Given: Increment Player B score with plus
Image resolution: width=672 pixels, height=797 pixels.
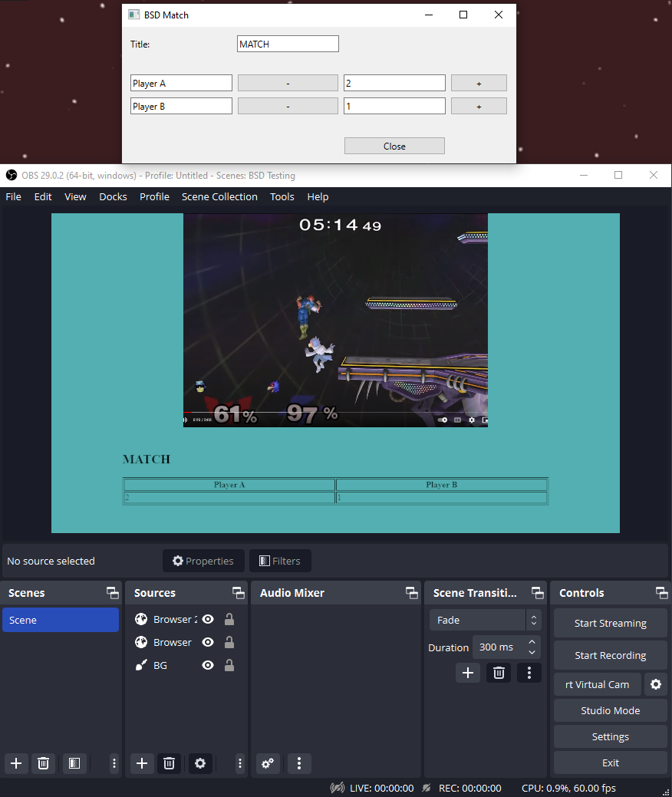Looking at the screenshot, I should pyautogui.click(x=479, y=106).
